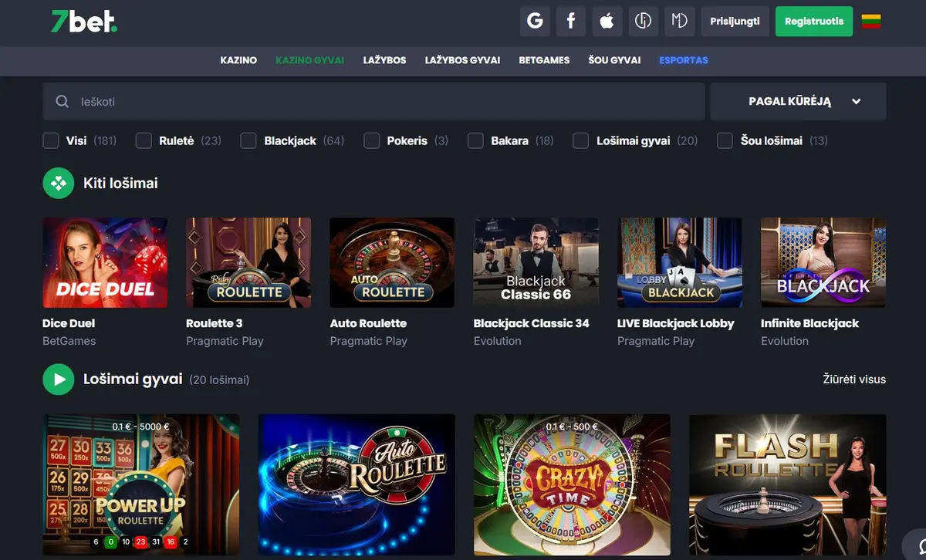Screen dimensions: 926x560
Task: Open the Lažybos gyvai menu item
Action: pos(462,60)
